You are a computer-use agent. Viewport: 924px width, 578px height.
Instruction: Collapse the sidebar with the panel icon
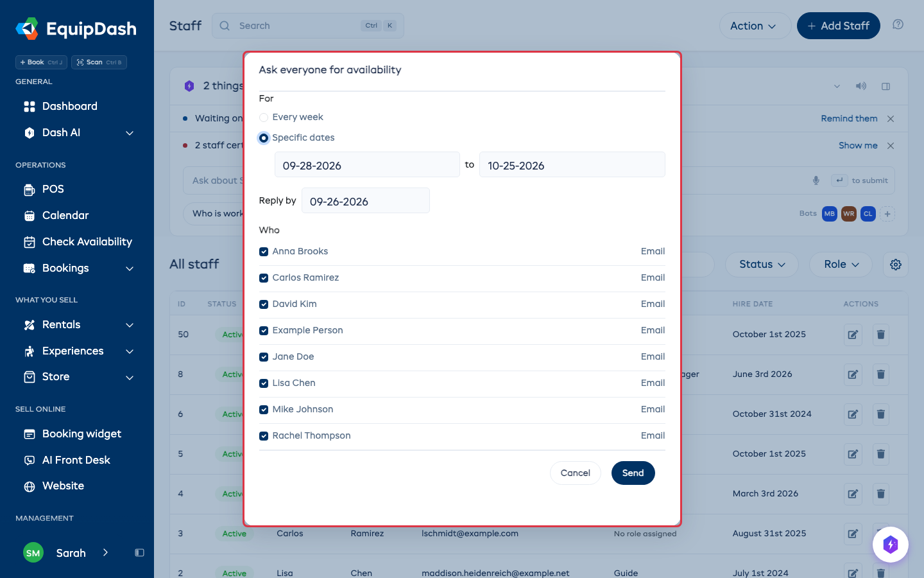[139, 553]
